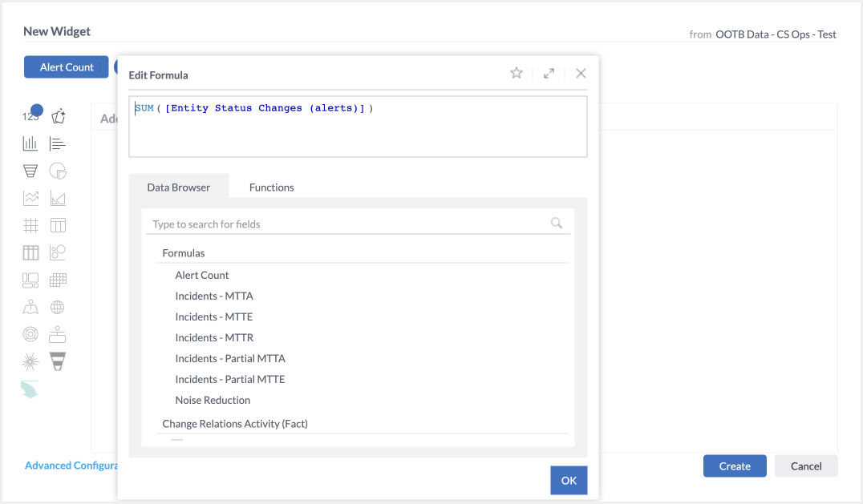Open the Data Browser tab
The image size is (863, 504).
179,187
